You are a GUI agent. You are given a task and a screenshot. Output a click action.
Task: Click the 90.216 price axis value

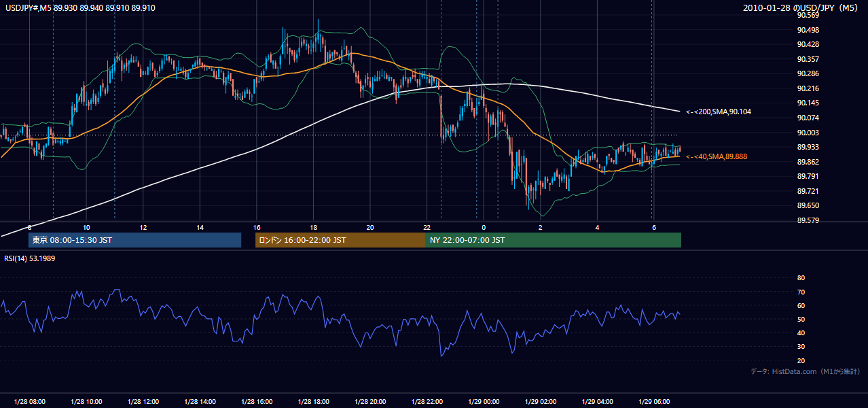[808, 88]
